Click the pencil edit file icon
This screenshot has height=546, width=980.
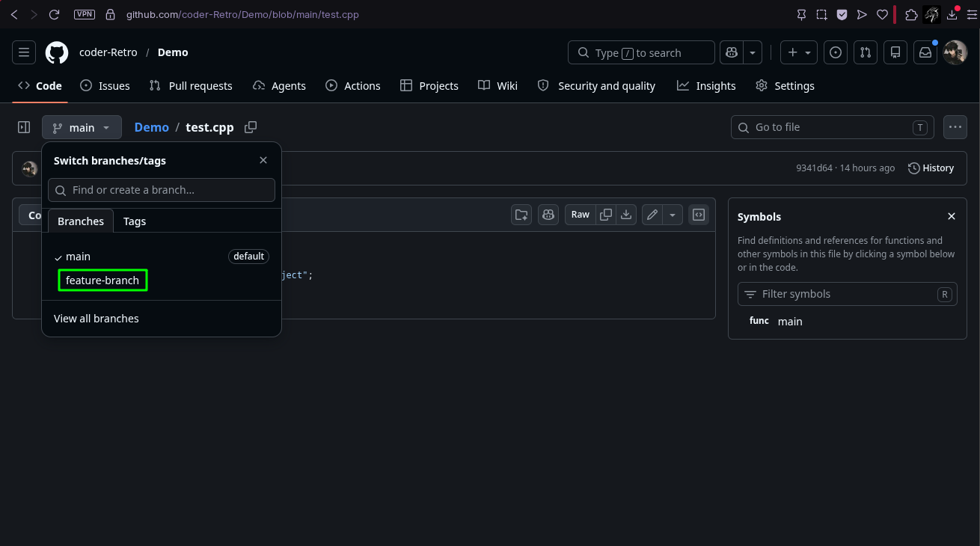tap(652, 215)
